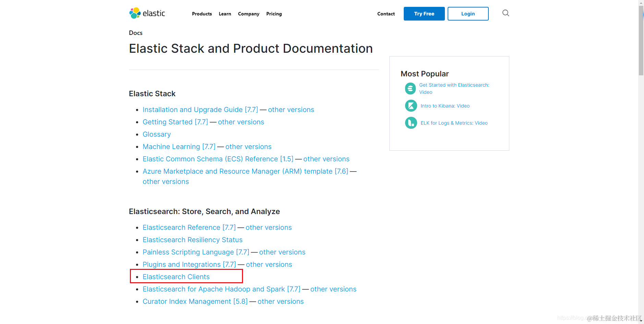Viewport: 644px width, 324px height.
Task: Click the ELK Logs & Metrics icon
Action: [x=411, y=123]
